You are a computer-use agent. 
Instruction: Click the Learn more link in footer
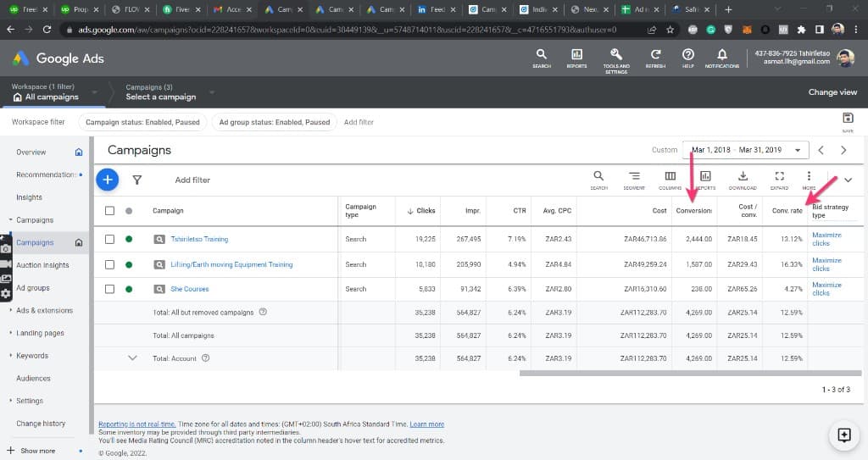click(x=427, y=424)
